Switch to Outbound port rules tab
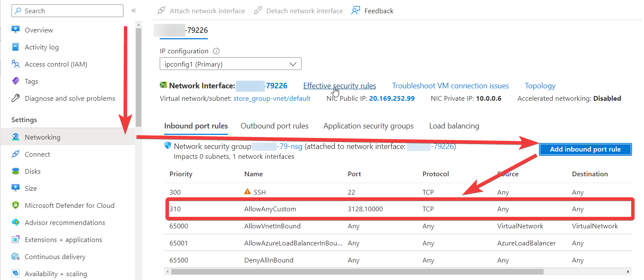The height and width of the screenshot is (280, 644). (274, 126)
